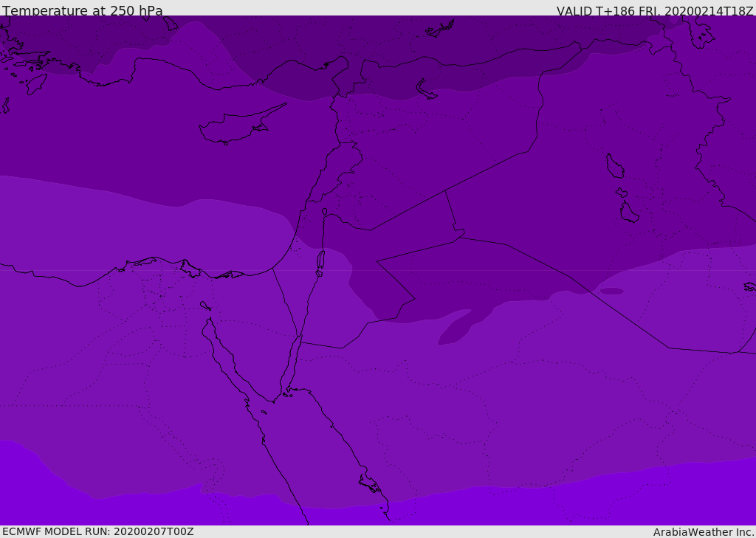756x538 pixels.
Task: Click the 'ECMWF MODEL RUN: 20200207T00Z' footer text
Action: point(98,532)
